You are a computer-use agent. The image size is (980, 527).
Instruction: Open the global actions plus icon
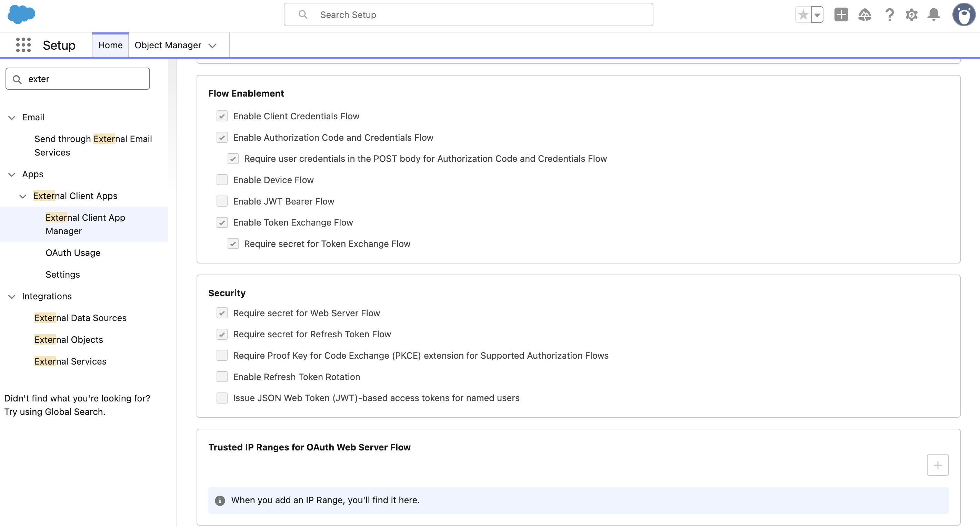coord(841,15)
